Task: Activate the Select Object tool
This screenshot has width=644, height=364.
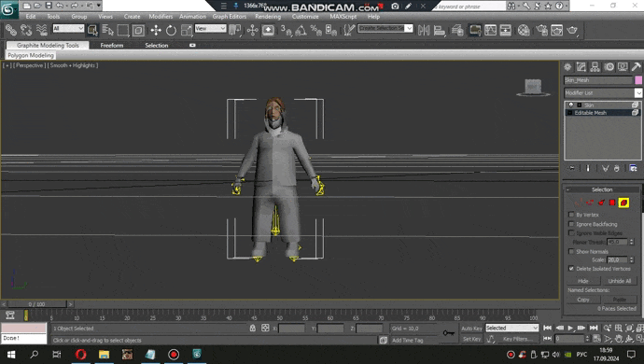Action: click(x=92, y=30)
